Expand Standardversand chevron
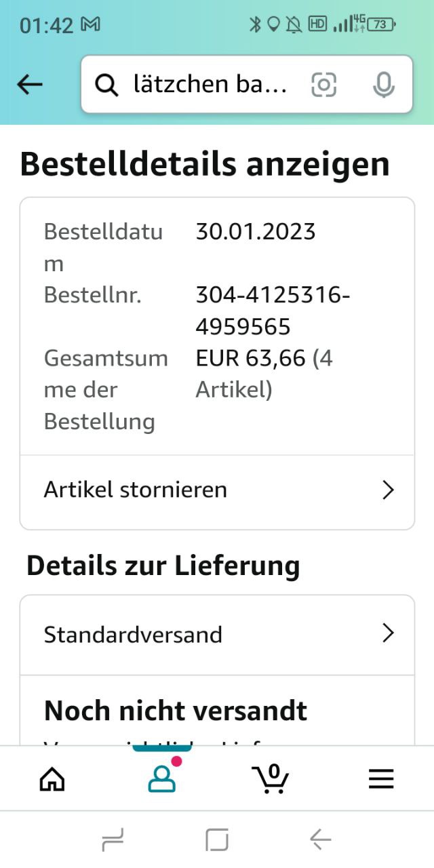 [x=388, y=633]
